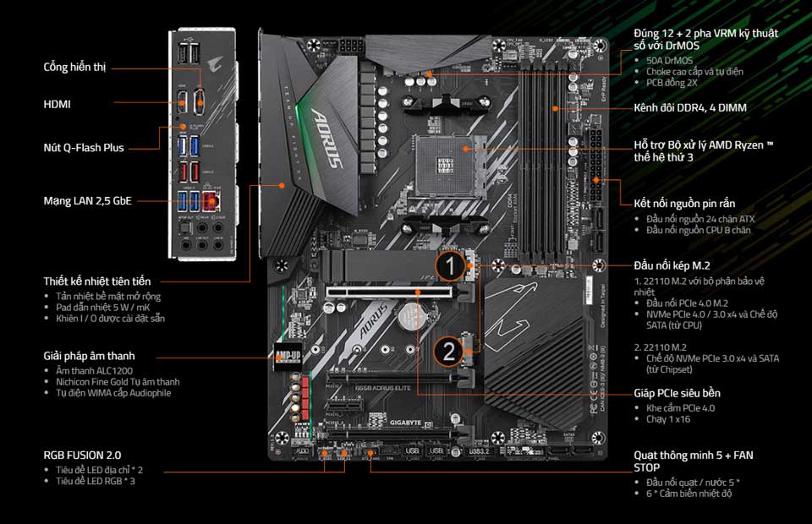Click 'Tiêu đề LED RGB * 3' bullet
The image size is (812, 524).
96,481
